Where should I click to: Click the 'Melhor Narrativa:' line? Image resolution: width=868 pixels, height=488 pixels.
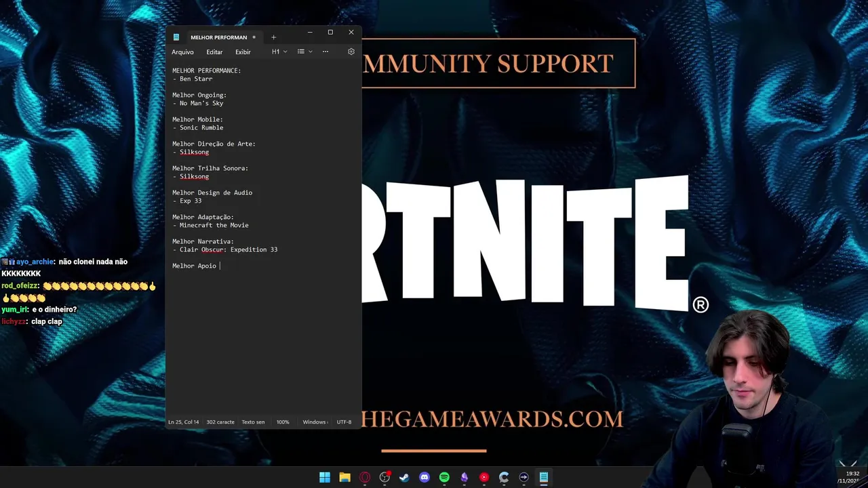[203, 241]
